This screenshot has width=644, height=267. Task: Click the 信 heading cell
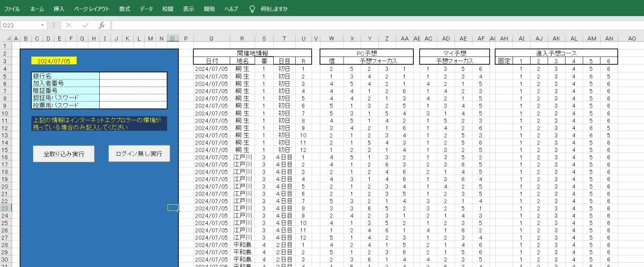pos(331,61)
